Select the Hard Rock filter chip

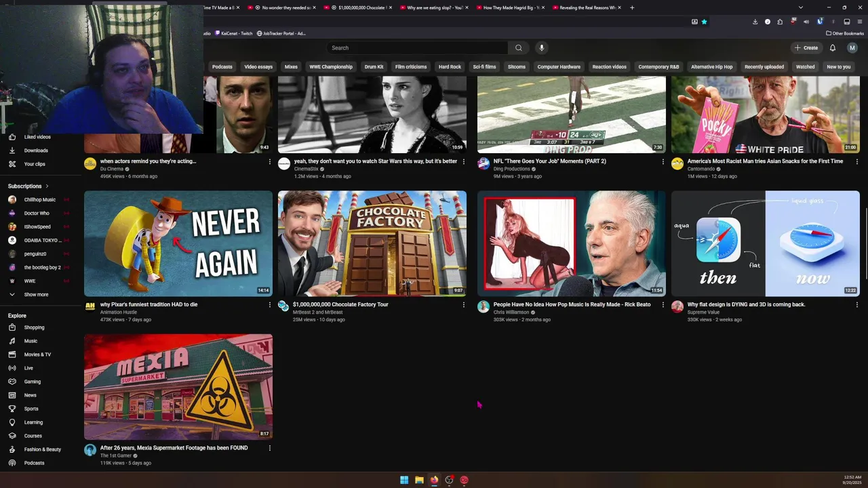pos(450,66)
